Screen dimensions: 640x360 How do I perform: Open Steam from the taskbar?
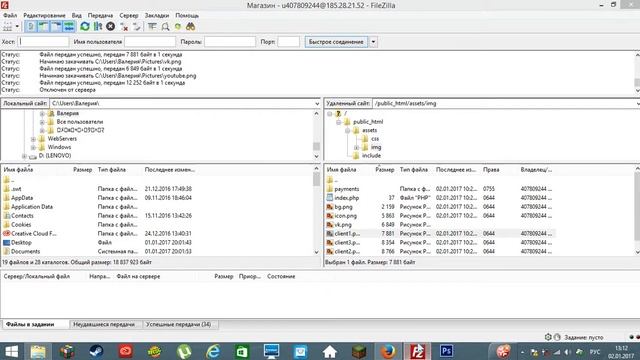(x=96, y=351)
